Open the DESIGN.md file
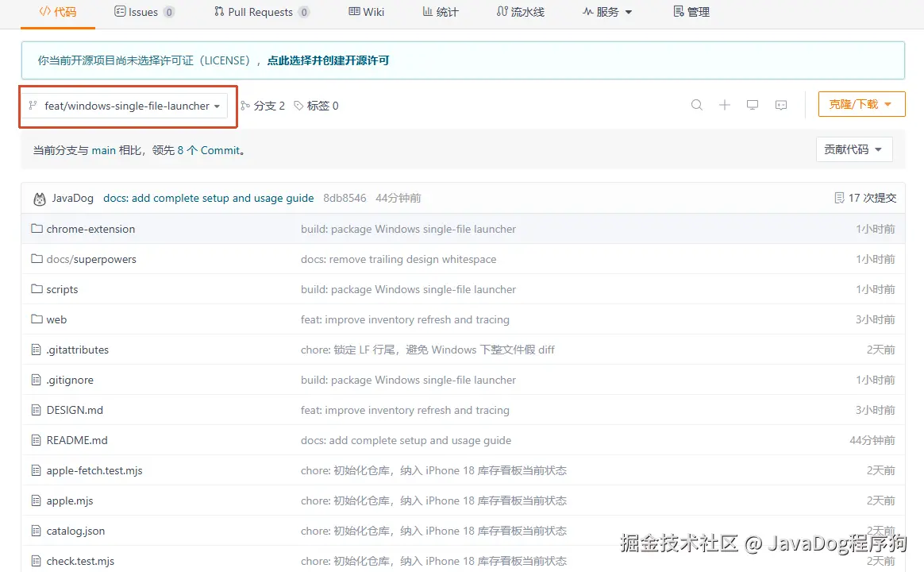The image size is (924, 572). (75, 410)
